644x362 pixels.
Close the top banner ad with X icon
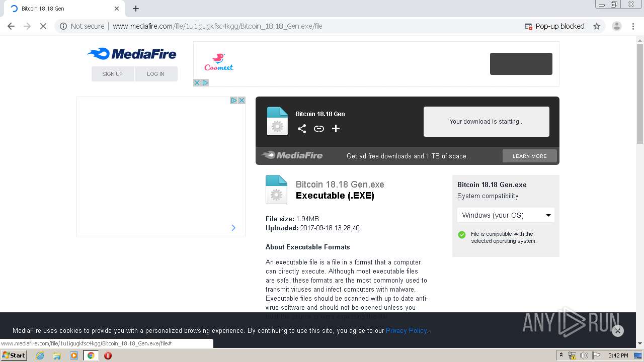point(197,82)
